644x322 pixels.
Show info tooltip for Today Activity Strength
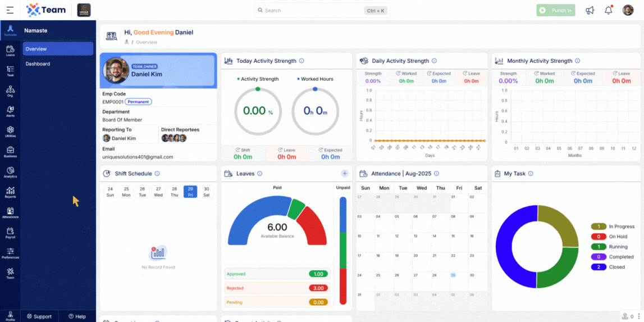click(302, 61)
